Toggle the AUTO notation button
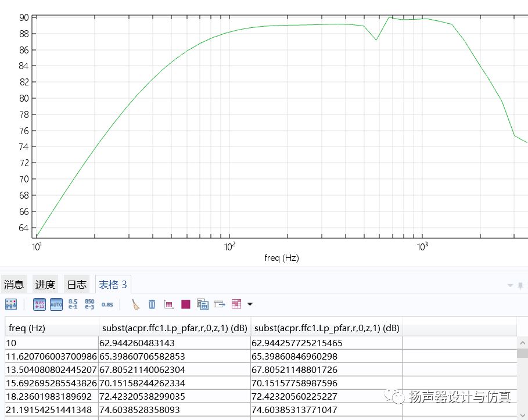 pyautogui.click(x=56, y=304)
